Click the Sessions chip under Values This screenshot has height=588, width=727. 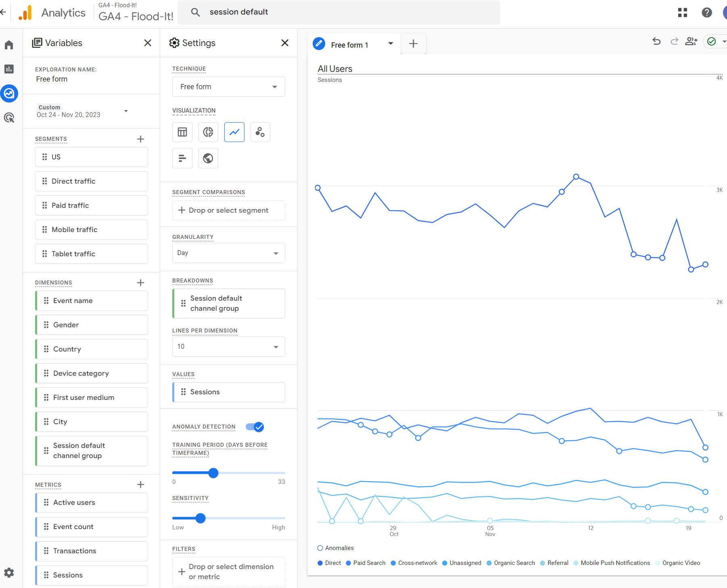pos(229,392)
